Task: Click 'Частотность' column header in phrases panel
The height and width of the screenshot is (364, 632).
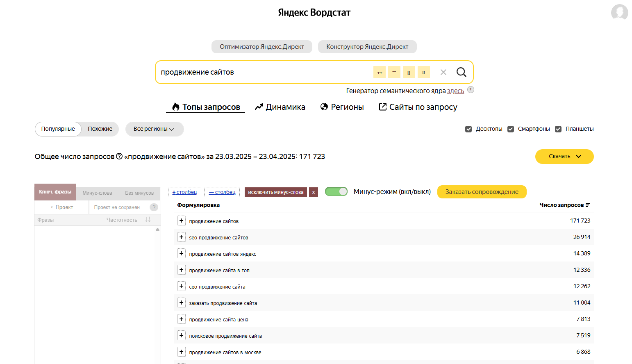Action: click(x=122, y=220)
